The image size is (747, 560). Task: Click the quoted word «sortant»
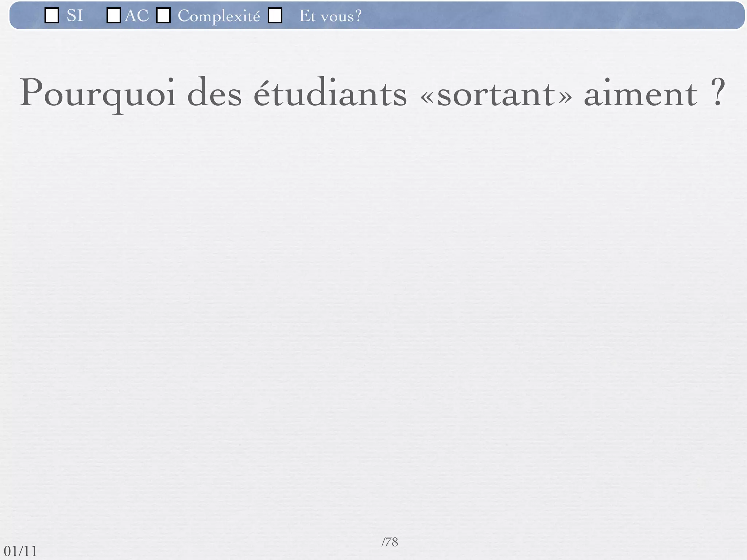496,94
